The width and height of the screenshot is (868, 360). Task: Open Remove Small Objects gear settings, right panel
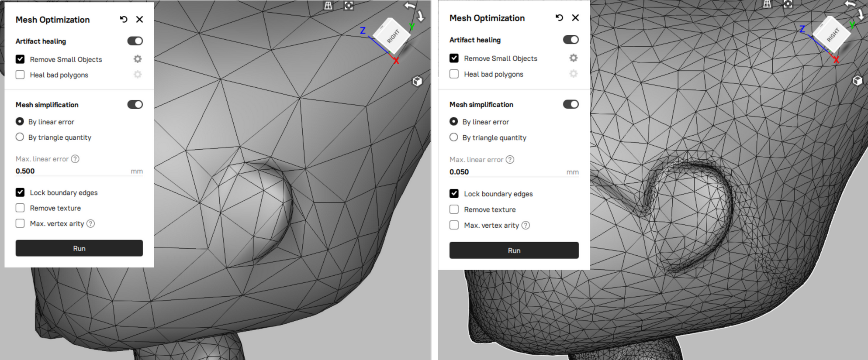point(574,58)
